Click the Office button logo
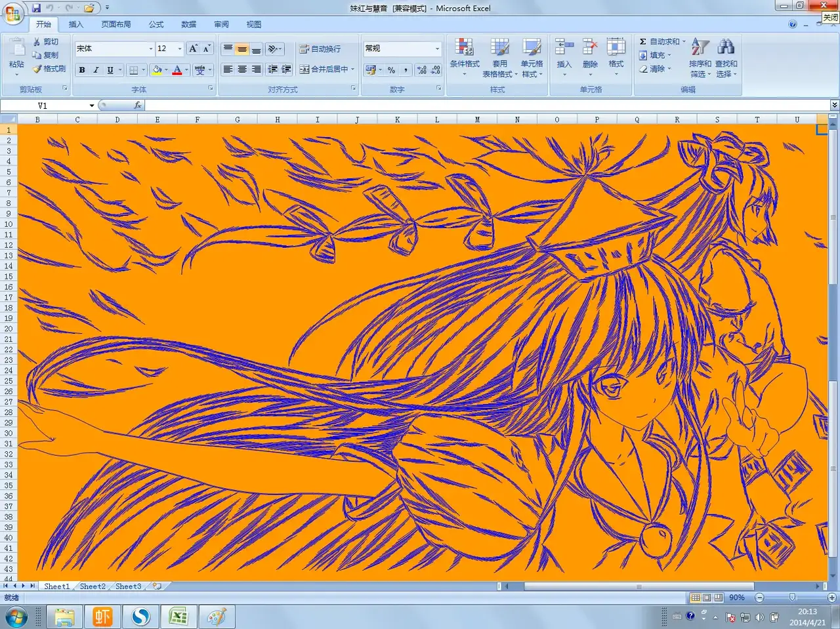 [12, 12]
